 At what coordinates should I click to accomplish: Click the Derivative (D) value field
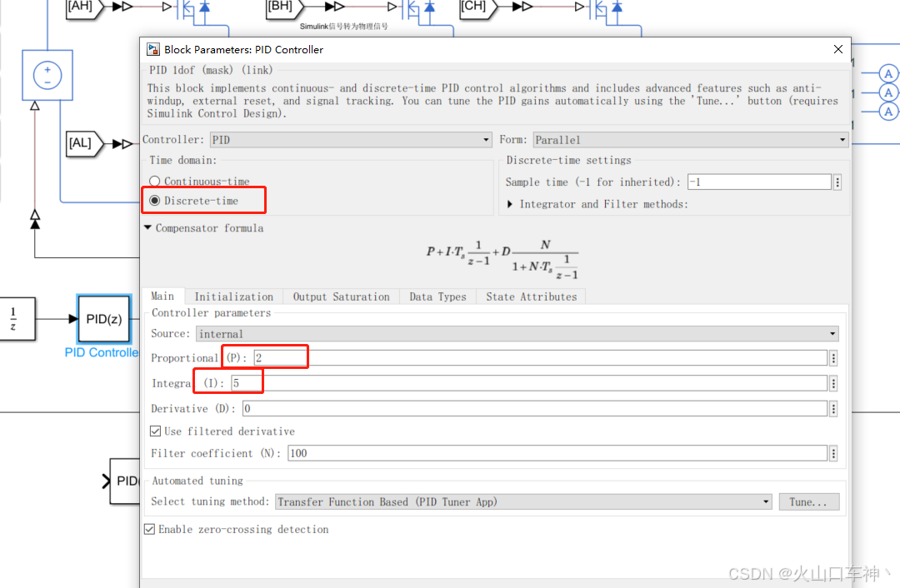[534, 408]
